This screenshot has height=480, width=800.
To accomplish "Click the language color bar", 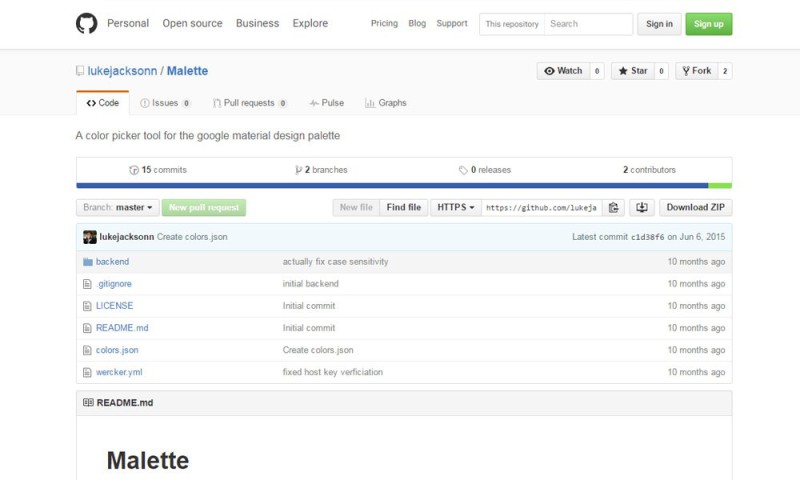I will [x=403, y=185].
